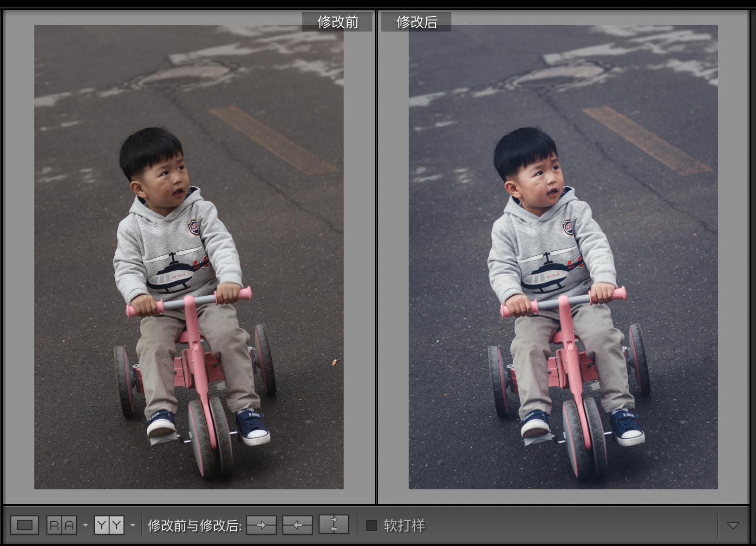Open dropdown arrow beside the YY icon
This screenshot has width=756, height=546.
point(133,525)
